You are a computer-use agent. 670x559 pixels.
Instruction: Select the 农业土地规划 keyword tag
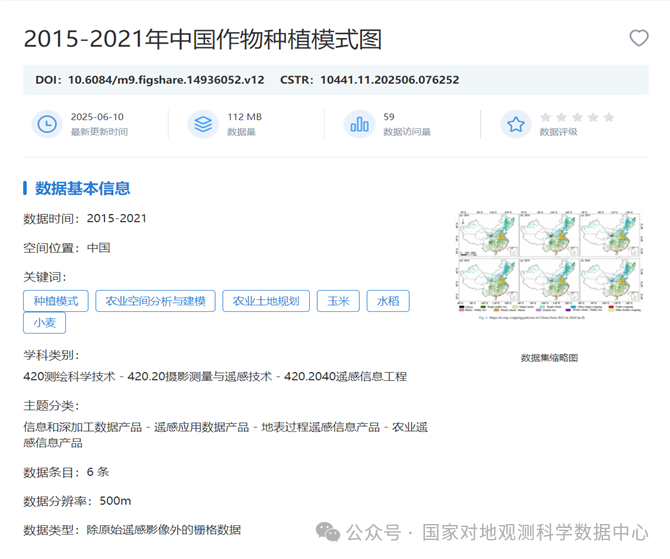266,301
